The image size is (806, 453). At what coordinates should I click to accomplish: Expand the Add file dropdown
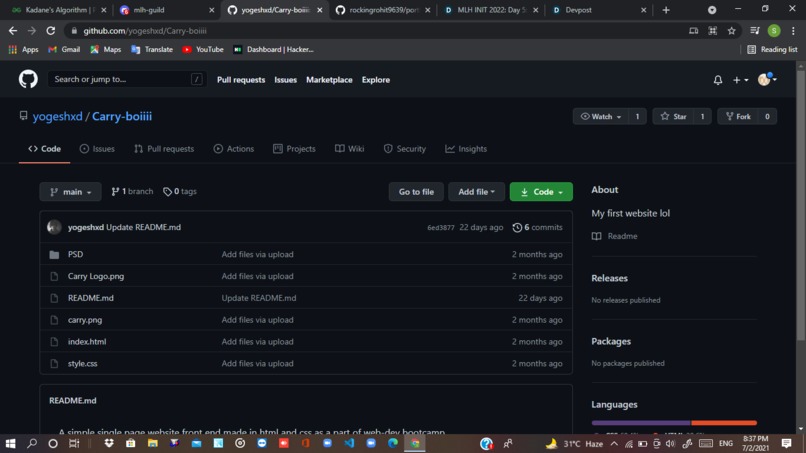coord(477,192)
